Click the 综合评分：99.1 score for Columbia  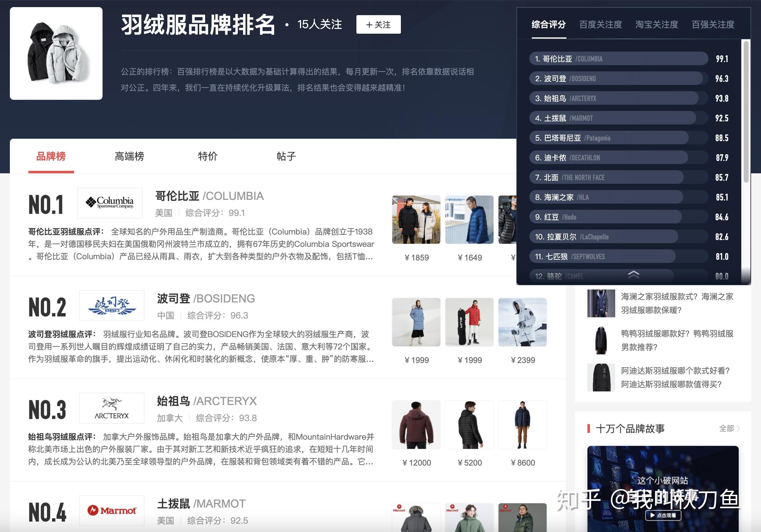(x=215, y=213)
